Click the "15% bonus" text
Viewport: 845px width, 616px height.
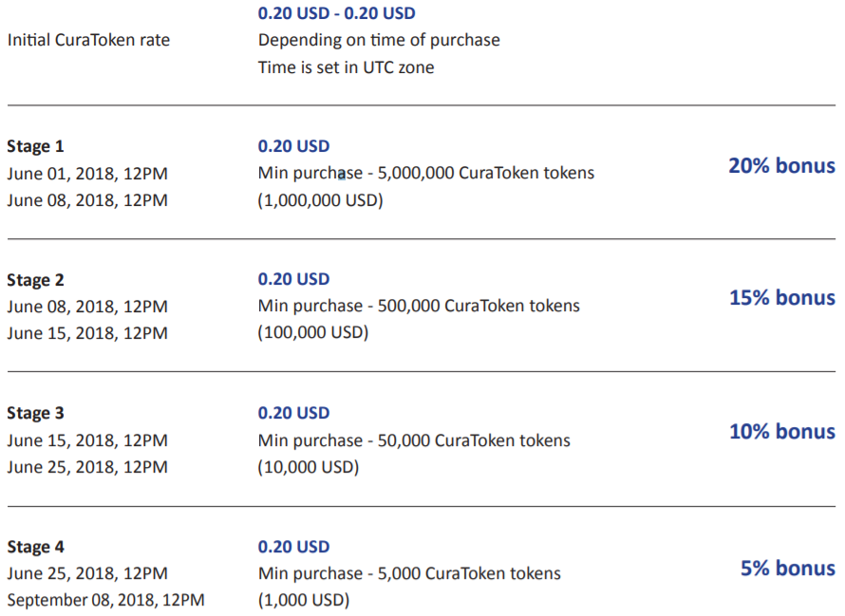pos(781,298)
